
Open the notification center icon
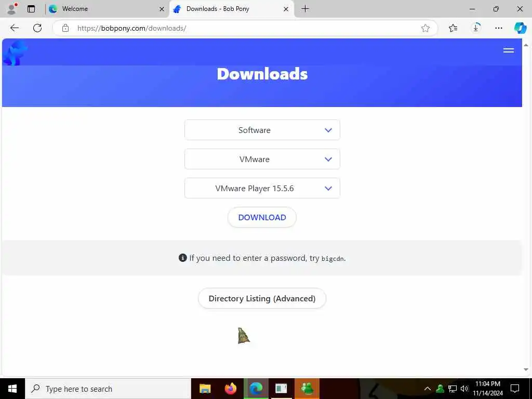(515, 389)
